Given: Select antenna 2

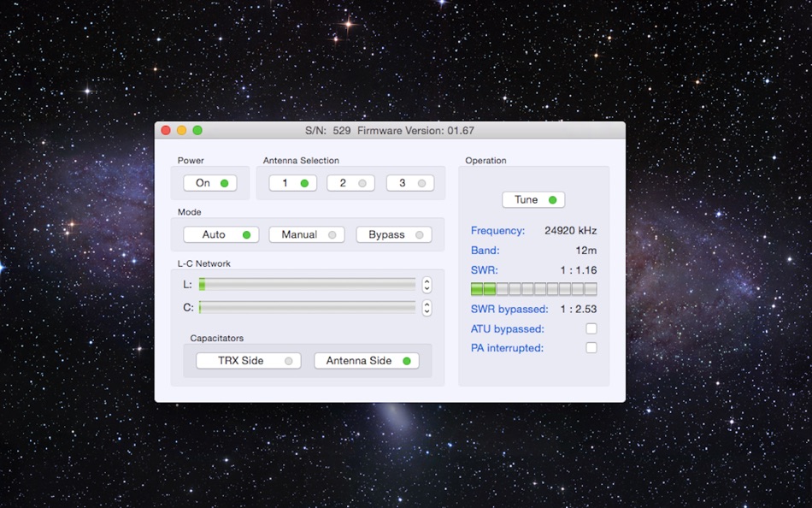Looking at the screenshot, I should pyautogui.click(x=350, y=183).
